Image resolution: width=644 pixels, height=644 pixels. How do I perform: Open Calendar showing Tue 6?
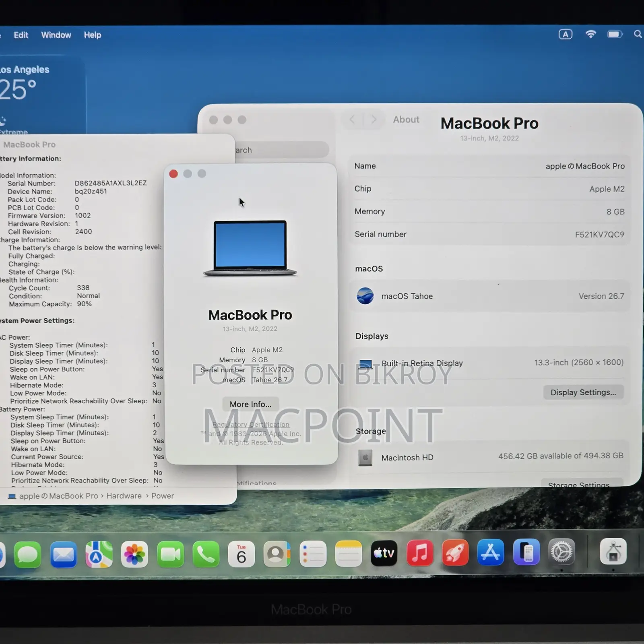(242, 554)
